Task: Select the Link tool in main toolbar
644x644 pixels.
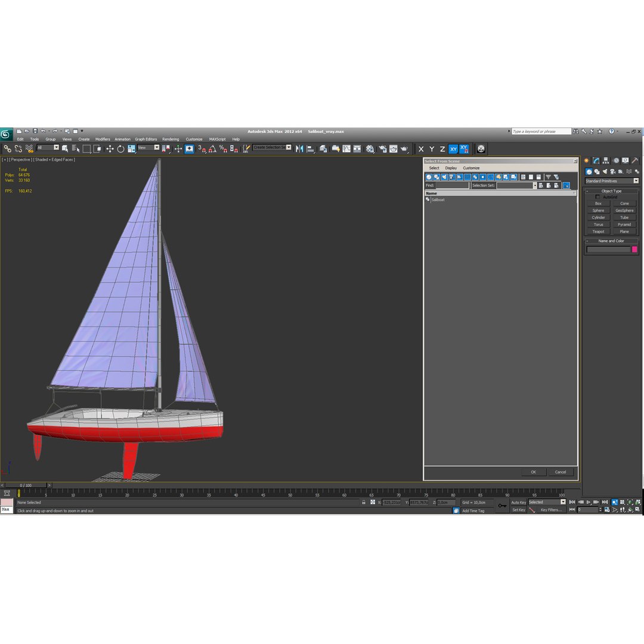Action: coord(7,148)
